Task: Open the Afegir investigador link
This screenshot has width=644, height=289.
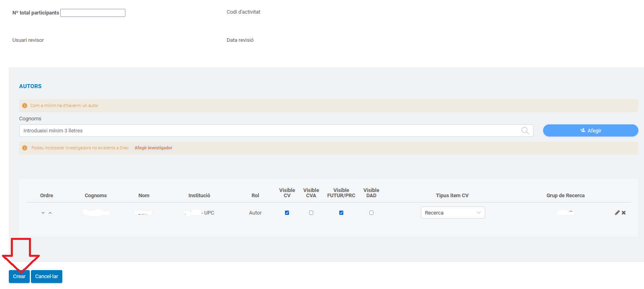Action: pyautogui.click(x=153, y=148)
